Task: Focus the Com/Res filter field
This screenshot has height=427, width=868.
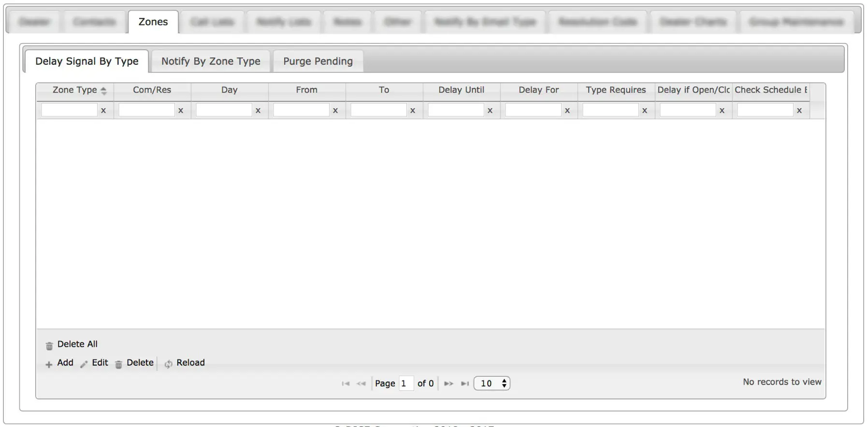Action: pos(146,110)
